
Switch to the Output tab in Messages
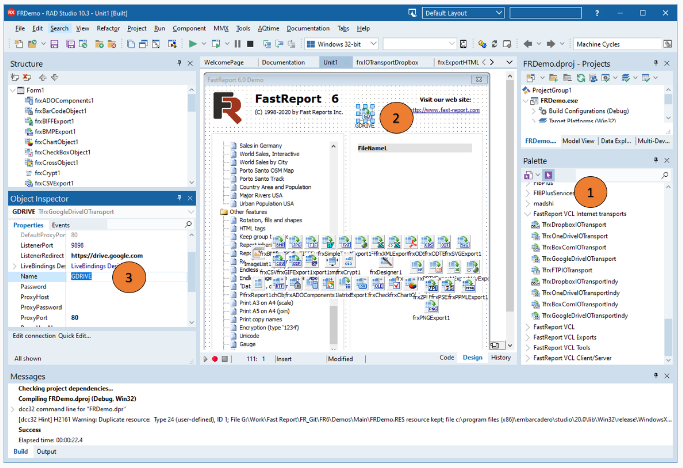tap(46, 451)
